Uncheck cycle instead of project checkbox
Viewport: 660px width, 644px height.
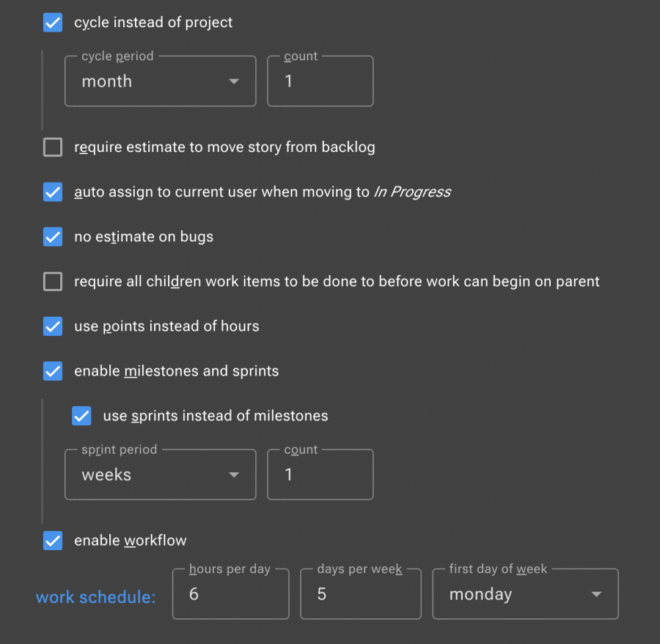pos(53,23)
